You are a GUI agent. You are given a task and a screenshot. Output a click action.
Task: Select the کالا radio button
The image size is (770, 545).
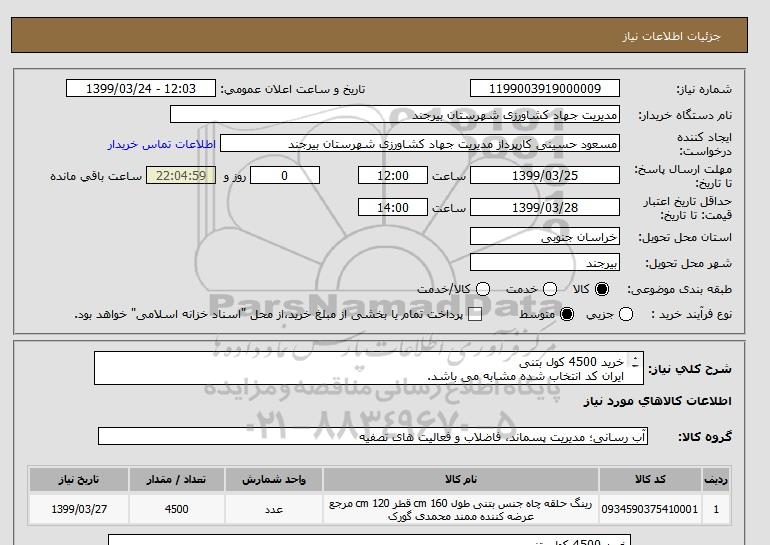(x=602, y=289)
